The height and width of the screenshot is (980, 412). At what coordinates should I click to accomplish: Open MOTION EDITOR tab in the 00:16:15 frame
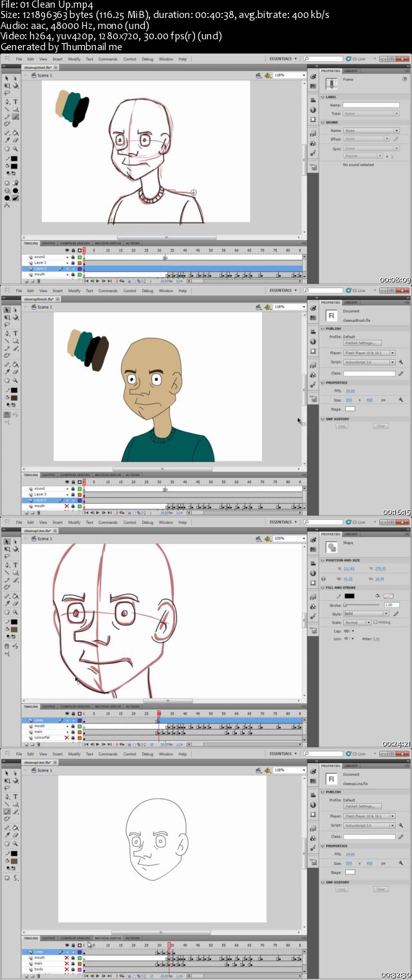[x=108, y=475]
